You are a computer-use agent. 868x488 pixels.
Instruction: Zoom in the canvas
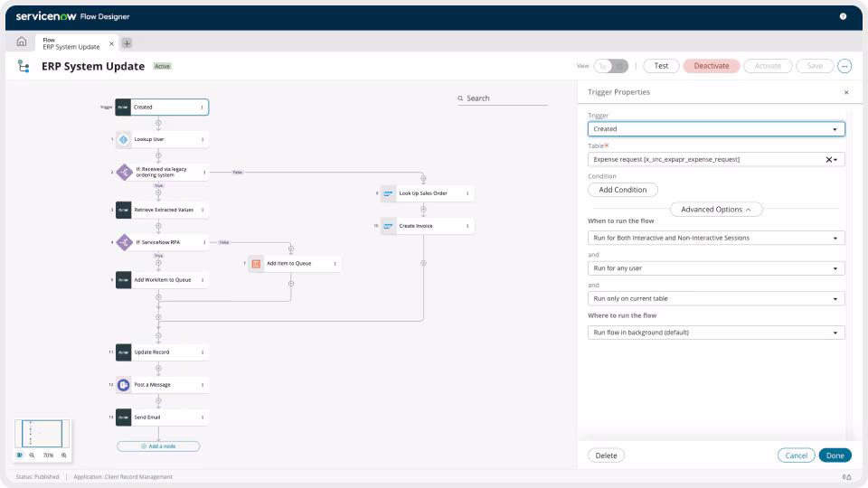(x=64, y=455)
